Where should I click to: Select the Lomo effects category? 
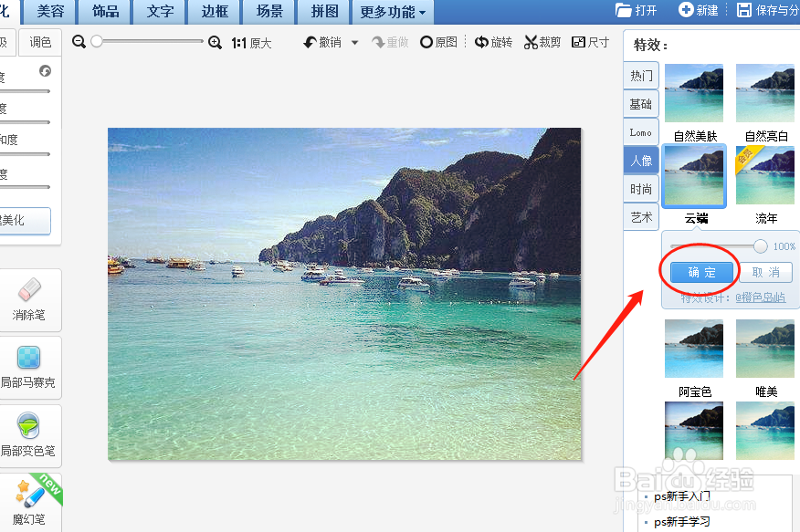(x=641, y=132)
